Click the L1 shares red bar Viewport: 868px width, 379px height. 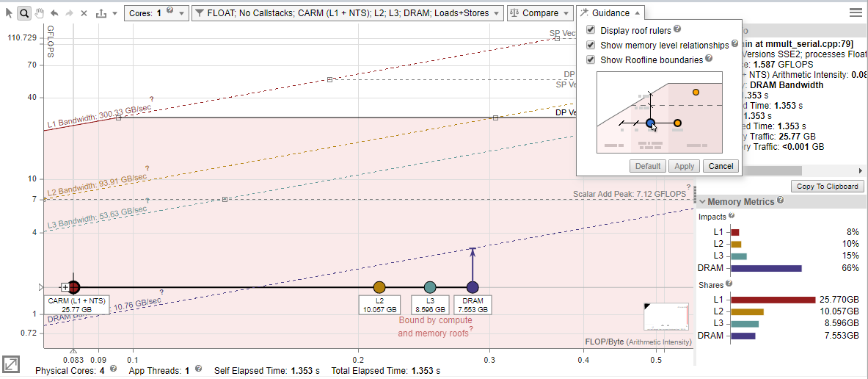pyautogui.click(x=773, y=300)
